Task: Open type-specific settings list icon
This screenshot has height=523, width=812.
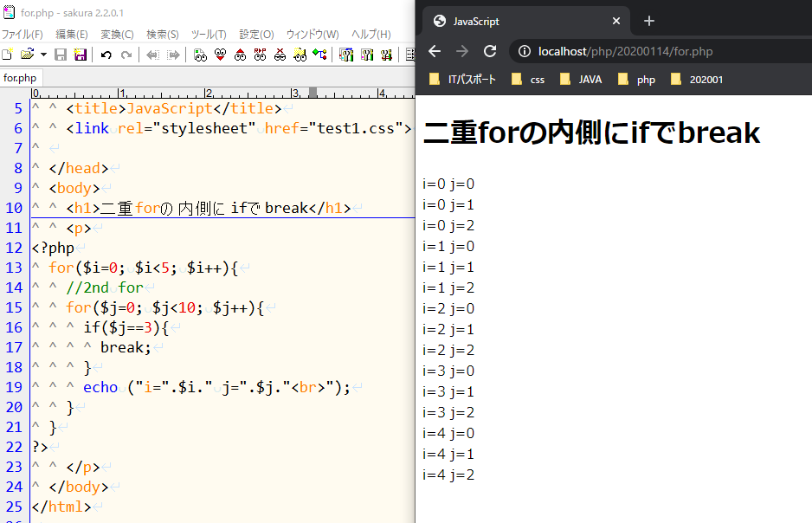Action: coord(346,55)
